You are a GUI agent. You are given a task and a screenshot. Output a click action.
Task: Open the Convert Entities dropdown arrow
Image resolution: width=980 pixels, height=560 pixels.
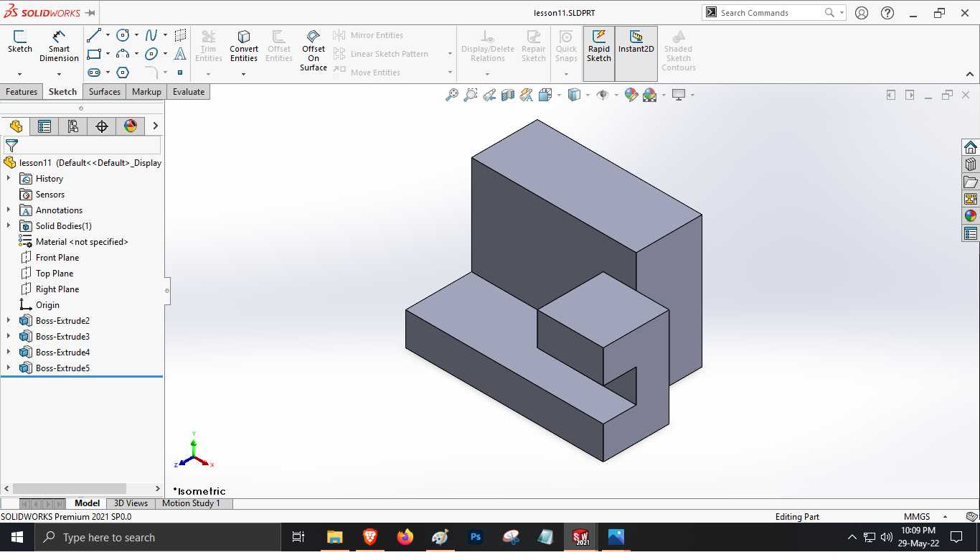244,74
